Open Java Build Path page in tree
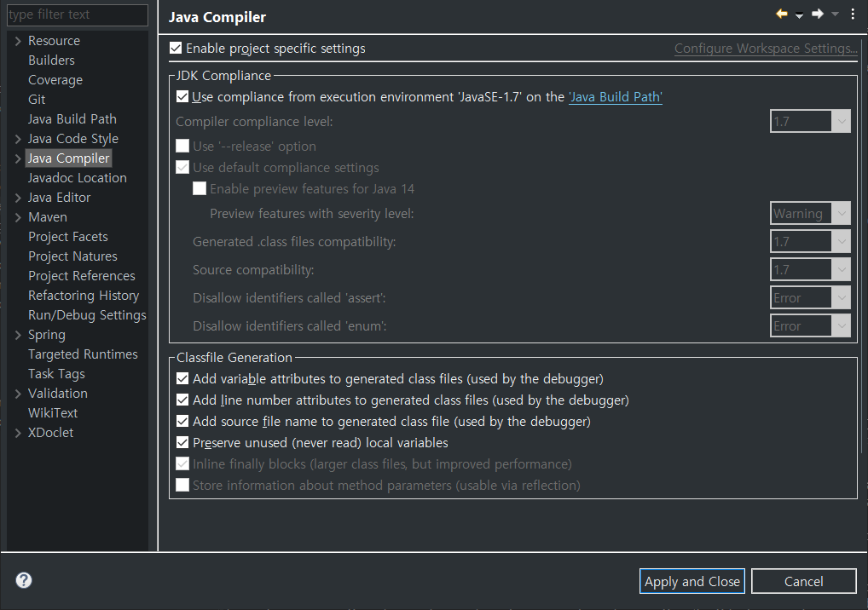This screenshot has height=610, width=868. pos(72,119)
